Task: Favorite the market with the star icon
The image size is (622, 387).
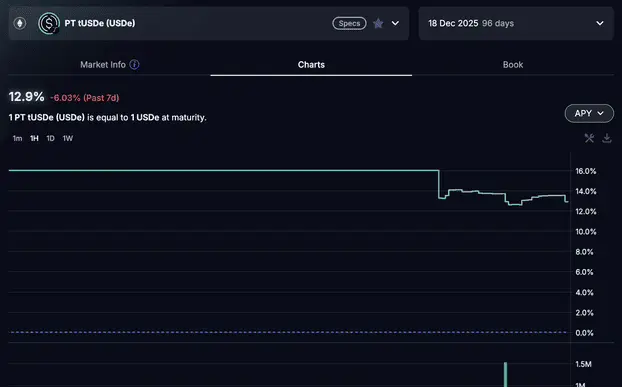Action: tap(378, 23)
